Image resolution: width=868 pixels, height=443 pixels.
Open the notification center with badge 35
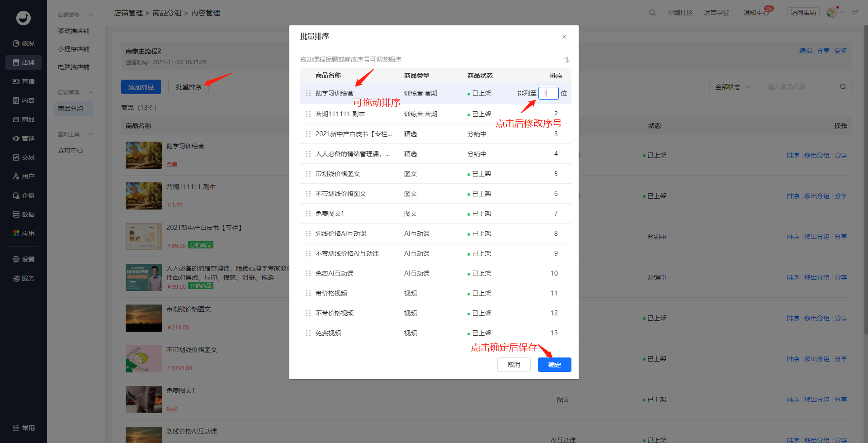(757, 13)
